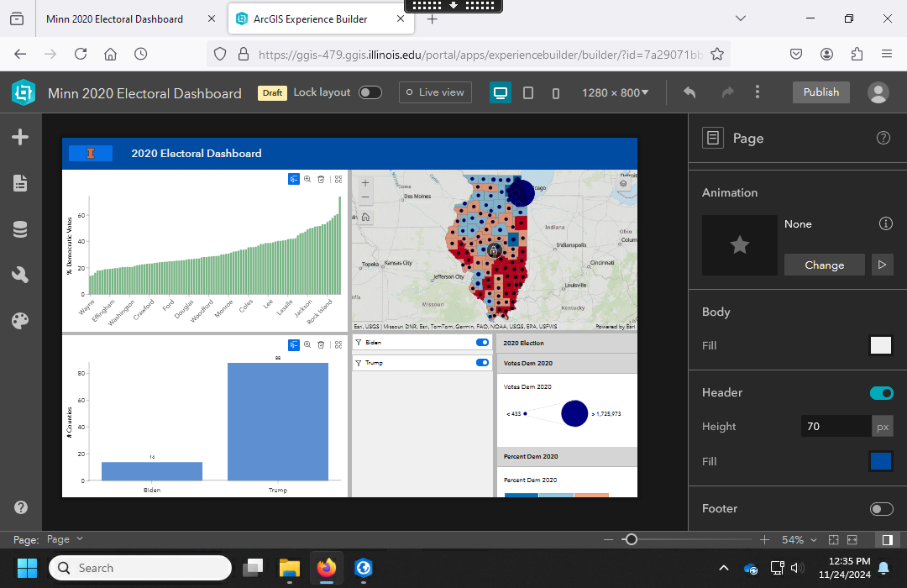Click the Change animation button
The width and height of the screenshot is (907, 588).
[x=824, y=265]
